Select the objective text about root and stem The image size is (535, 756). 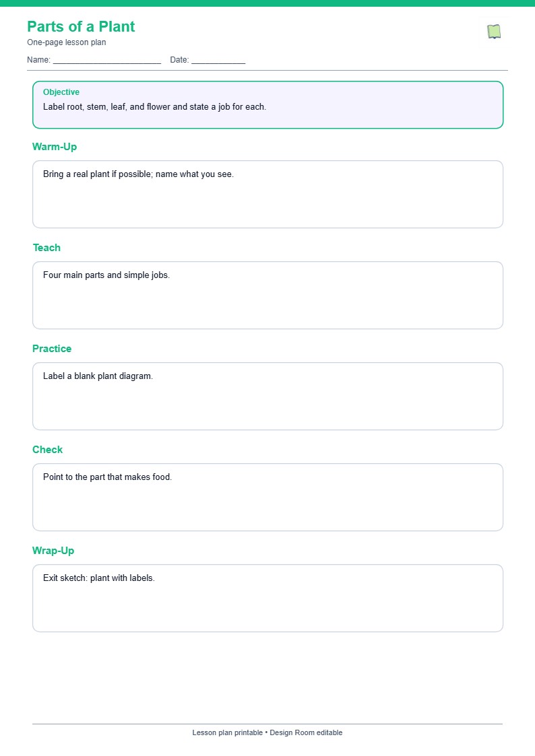pyautogui.click(x=154, y=107)
